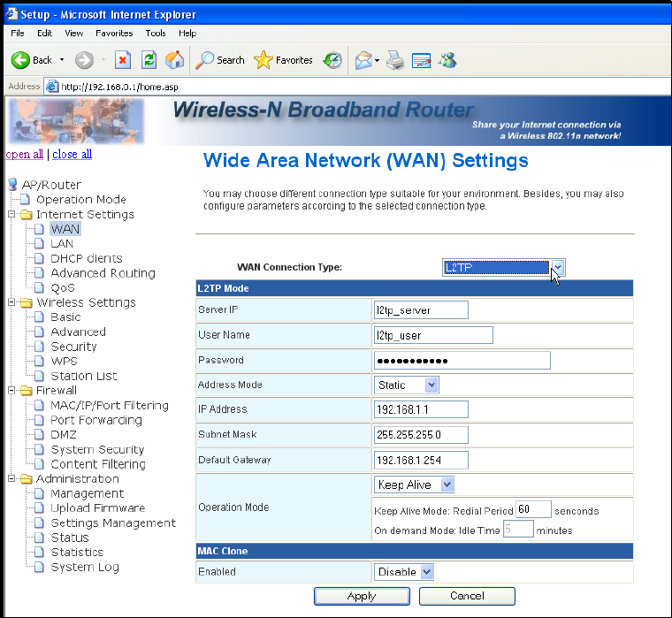Open Advanced Routing page
The height and width of the screenshot is (618, 672).
(103, 273)
